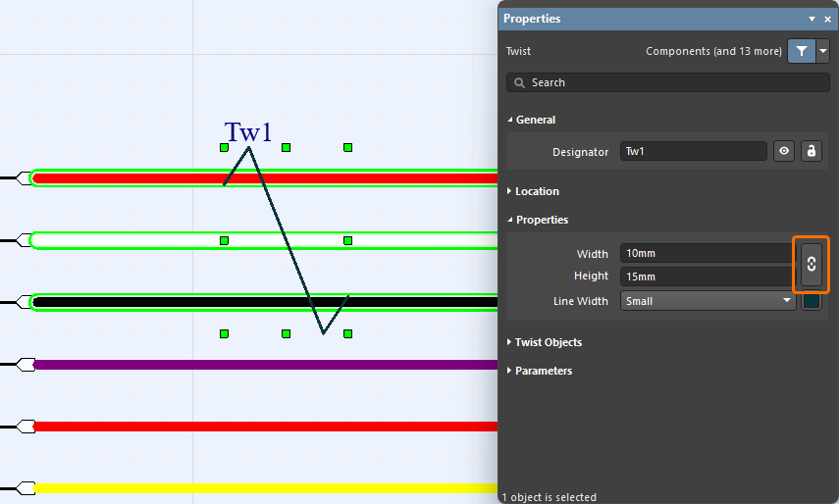Expand the Twist Objects section
The height and width of the screenshot is (504, 839).
coord(545,342)
